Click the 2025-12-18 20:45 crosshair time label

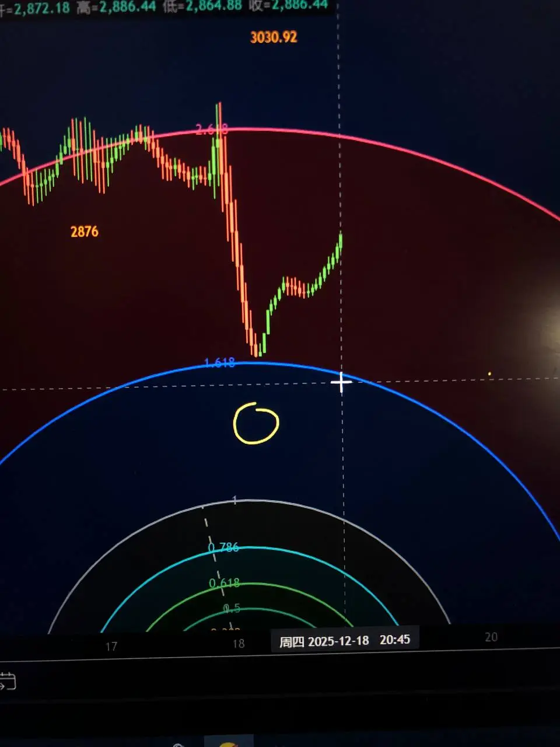coord(344,640)
